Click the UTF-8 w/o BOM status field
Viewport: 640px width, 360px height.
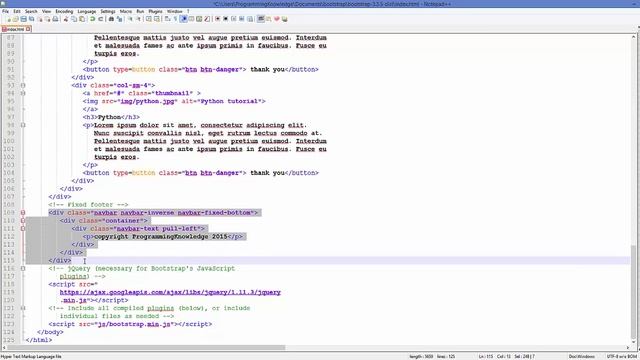pos(621,357)
